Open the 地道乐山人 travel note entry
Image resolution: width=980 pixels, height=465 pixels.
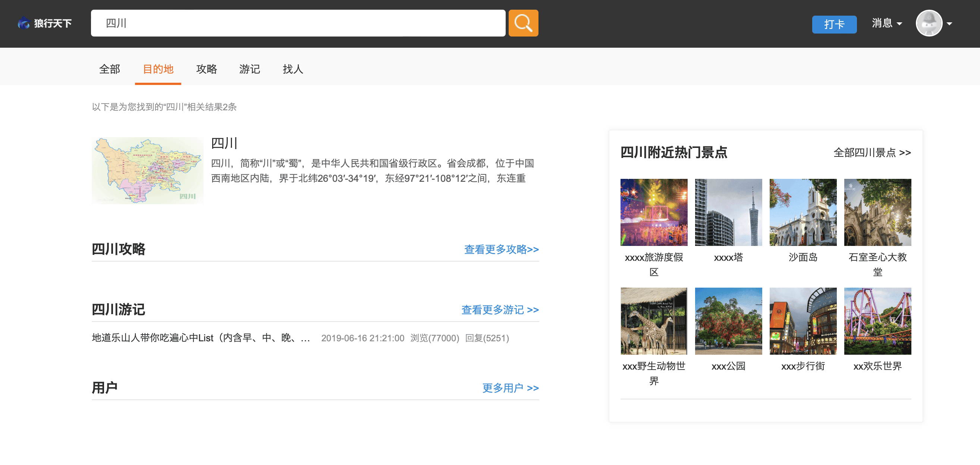tap(201, 338)
